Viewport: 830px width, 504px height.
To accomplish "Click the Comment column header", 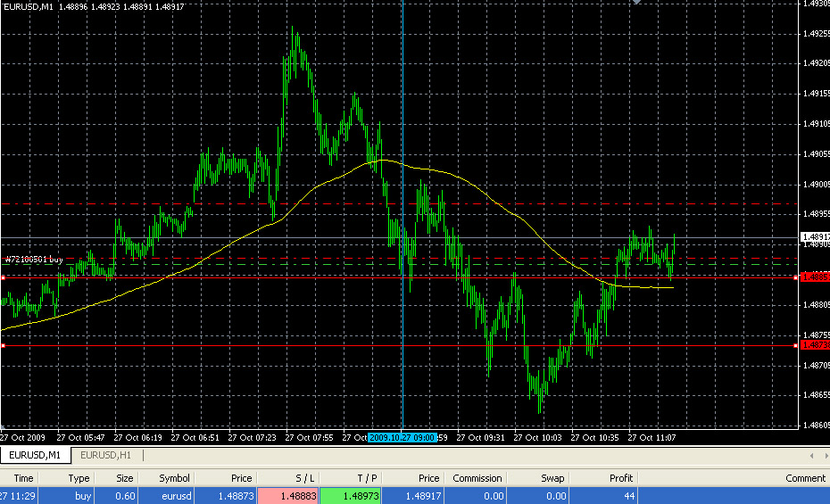I will click(x=805, y=478).
